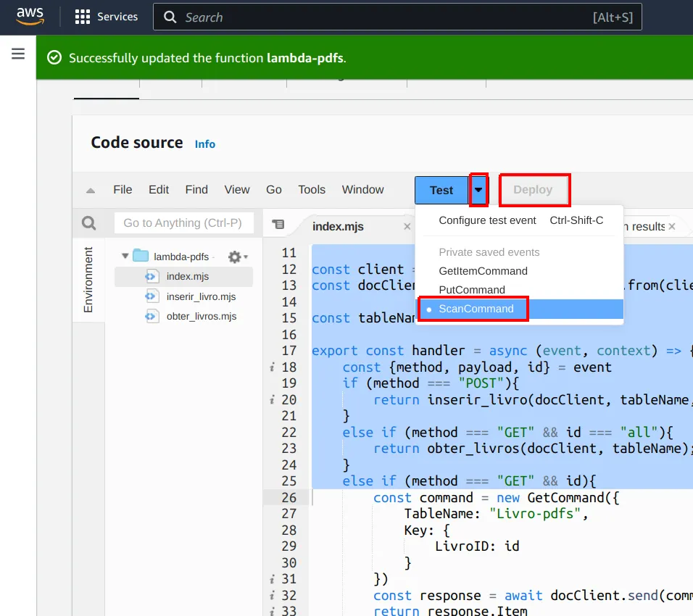Open the View menu
This screenshot has height=616, width=693.
(x=237, y=190)
